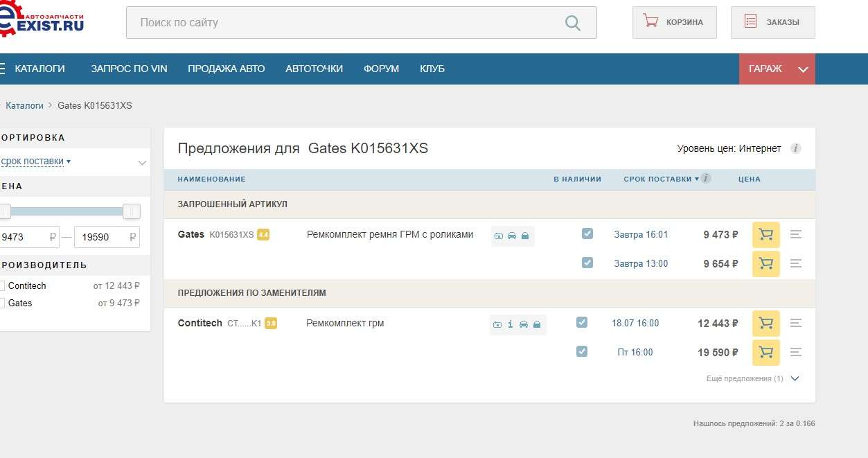The image size is (868, 458).
Task: Click the lock-shaped icon in the Gates row
Action: point(525,236)
